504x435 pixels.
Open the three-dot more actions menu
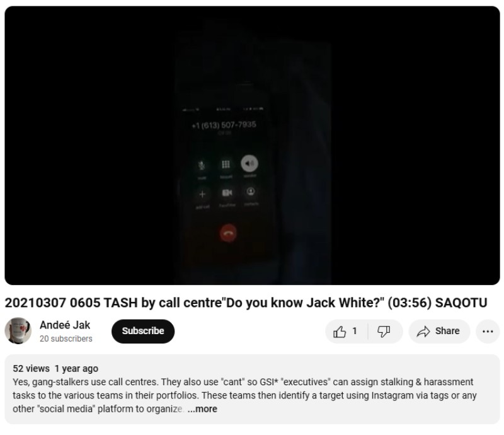point(488,331)
